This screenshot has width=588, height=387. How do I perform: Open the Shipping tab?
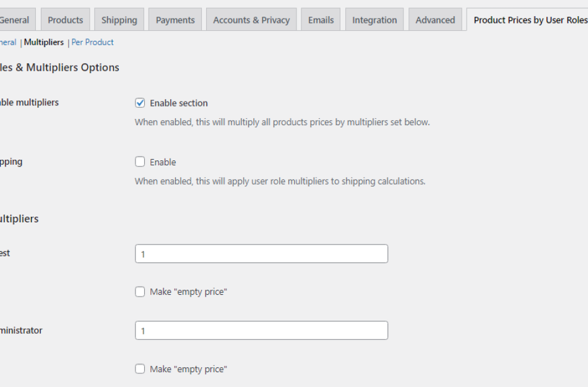(x=119, y=19)
